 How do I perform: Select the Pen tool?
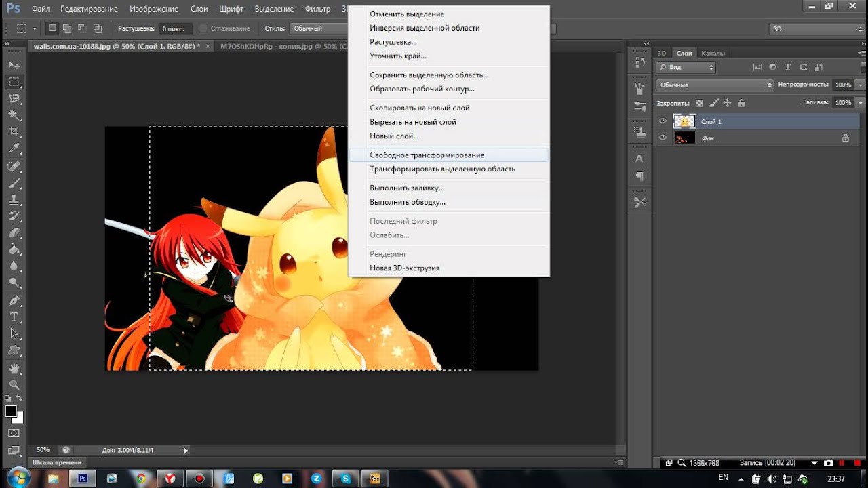pyautogui.click(x=14, y=301)
